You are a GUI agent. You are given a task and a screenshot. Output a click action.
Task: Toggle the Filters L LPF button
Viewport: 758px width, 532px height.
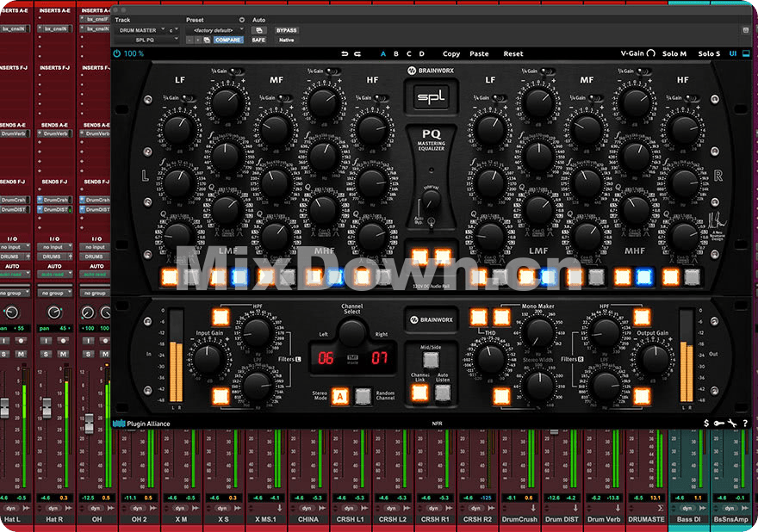click(x=221, y=396)
